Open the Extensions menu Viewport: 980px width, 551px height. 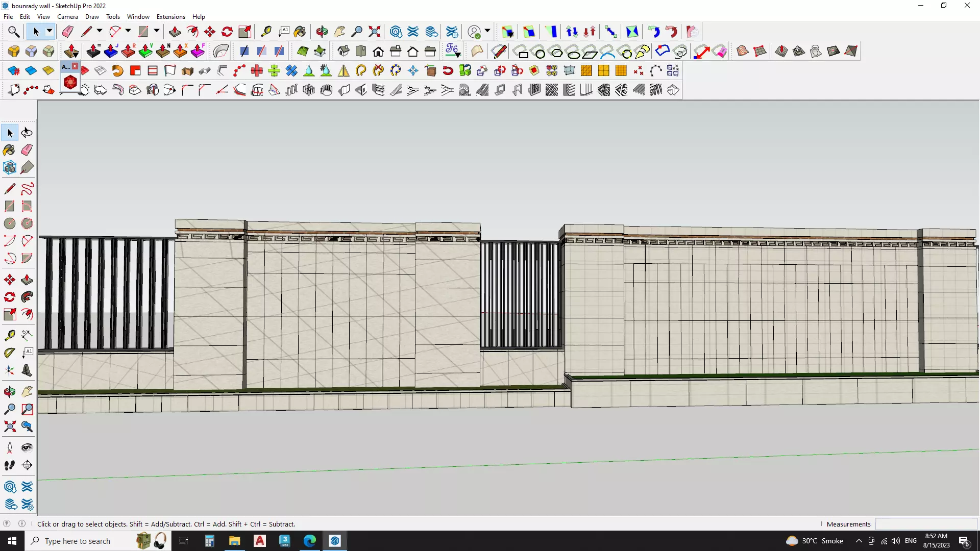tap(170, 17)
